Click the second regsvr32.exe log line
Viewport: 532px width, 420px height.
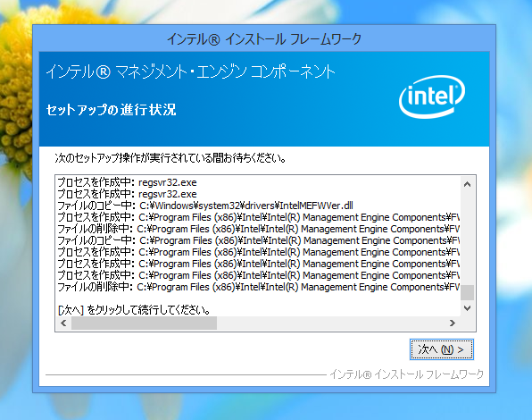click(128, 194)
